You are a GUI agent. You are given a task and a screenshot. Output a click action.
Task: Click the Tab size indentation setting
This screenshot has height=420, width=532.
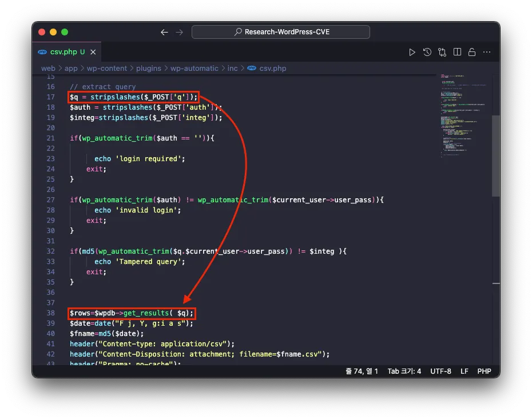point(404,371)
